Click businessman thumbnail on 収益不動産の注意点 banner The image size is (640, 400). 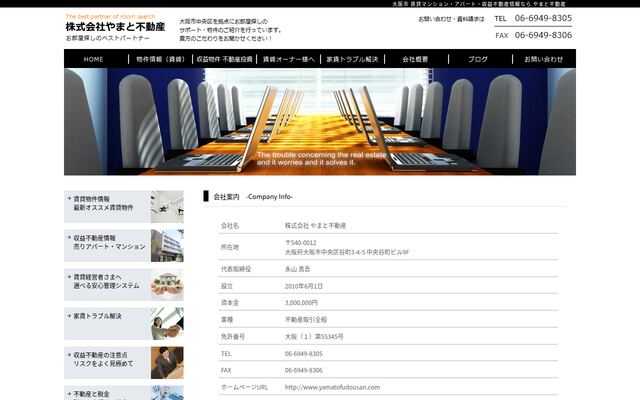pyautogui.click(x=167, y=363)
